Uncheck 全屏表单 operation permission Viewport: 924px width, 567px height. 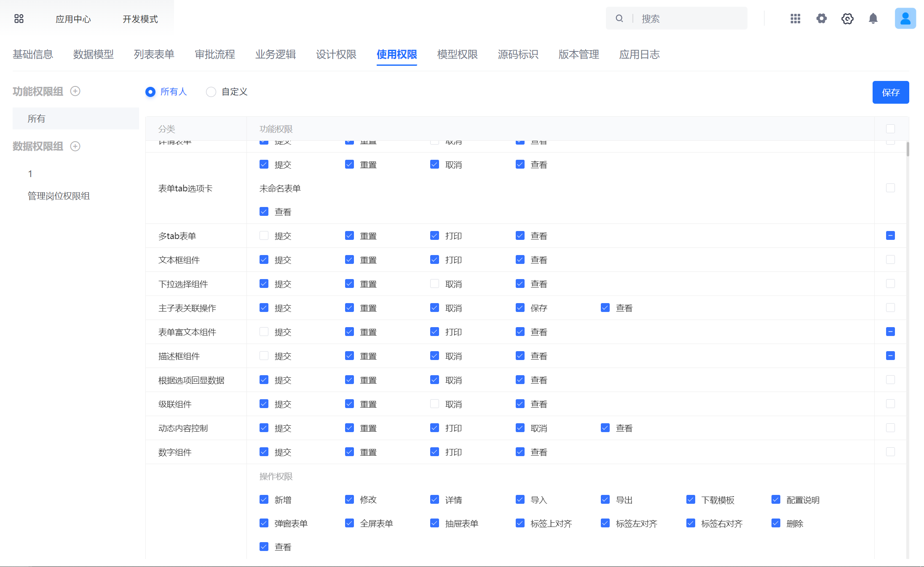coord(350,523)
